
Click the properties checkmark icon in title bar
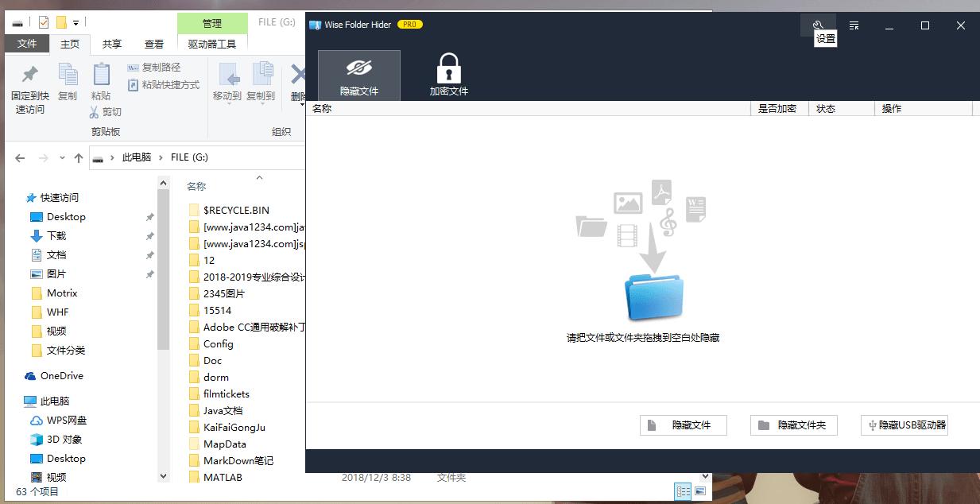44,22
